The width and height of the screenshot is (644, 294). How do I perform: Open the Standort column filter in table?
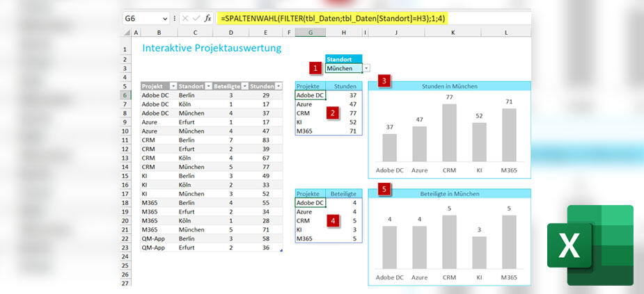pyautogui.click(x=207, y=85)
